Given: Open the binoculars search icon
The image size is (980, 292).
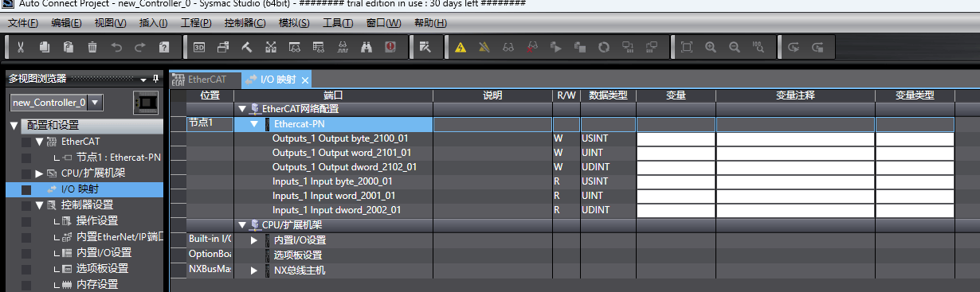Looking at the screenshot, I should pyautogui.click(x=367, y=48).
